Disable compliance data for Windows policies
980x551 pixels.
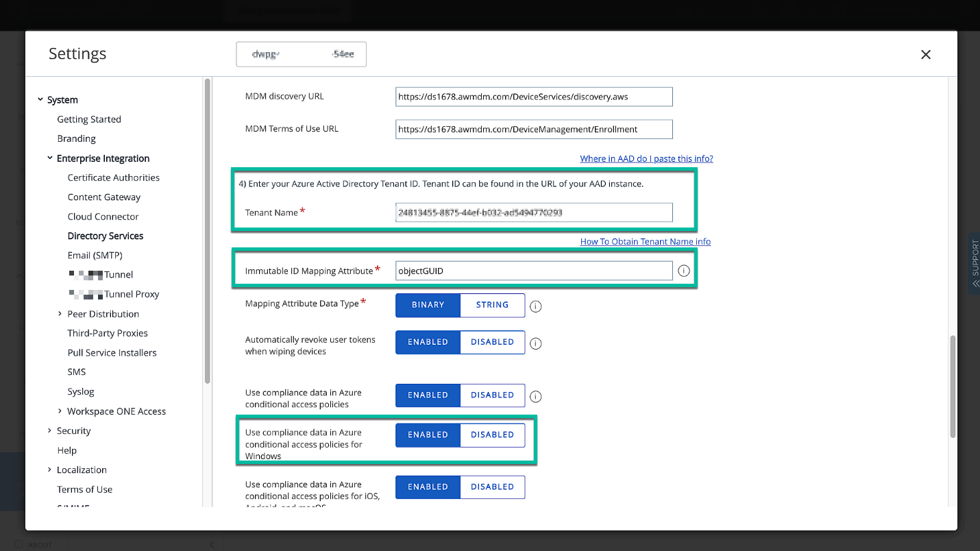tap(492, 434)
